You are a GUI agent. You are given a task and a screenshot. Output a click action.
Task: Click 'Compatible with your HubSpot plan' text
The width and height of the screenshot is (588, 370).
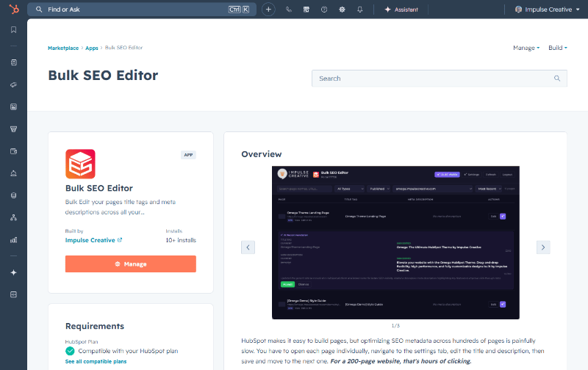click(x=128, y=351)
